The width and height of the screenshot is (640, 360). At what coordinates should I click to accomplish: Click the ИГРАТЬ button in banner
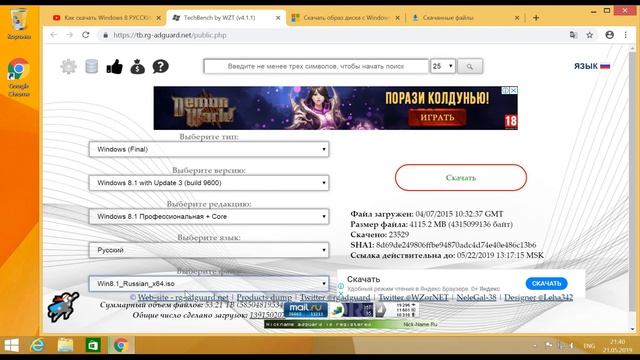pyautogui.click(x=437, y=117)
